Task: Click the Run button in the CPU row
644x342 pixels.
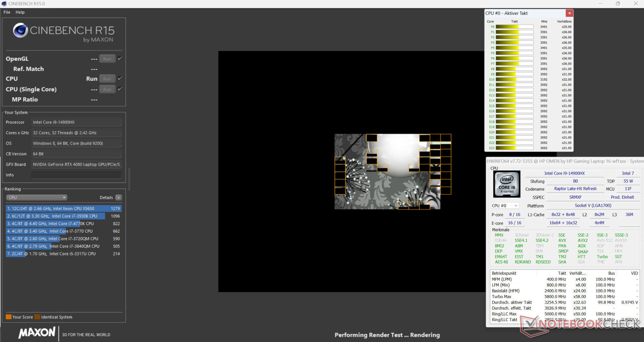Action: point(107,79)
